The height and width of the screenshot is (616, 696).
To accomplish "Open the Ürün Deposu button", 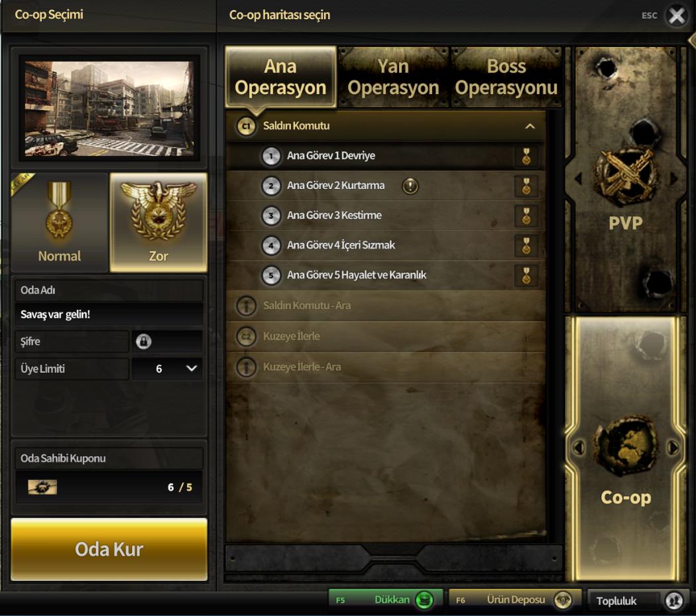I will click(x=515, y=600).
